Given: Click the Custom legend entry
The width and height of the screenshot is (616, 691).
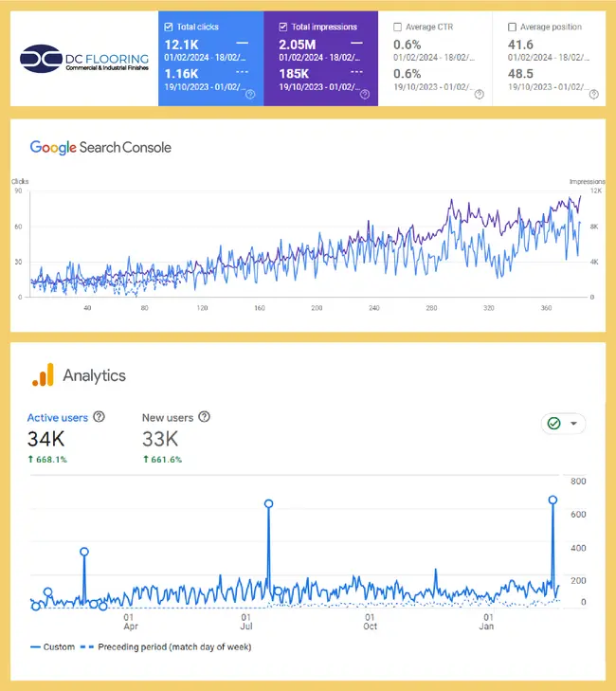Looking at the screenshot, I should coord(52,647).
